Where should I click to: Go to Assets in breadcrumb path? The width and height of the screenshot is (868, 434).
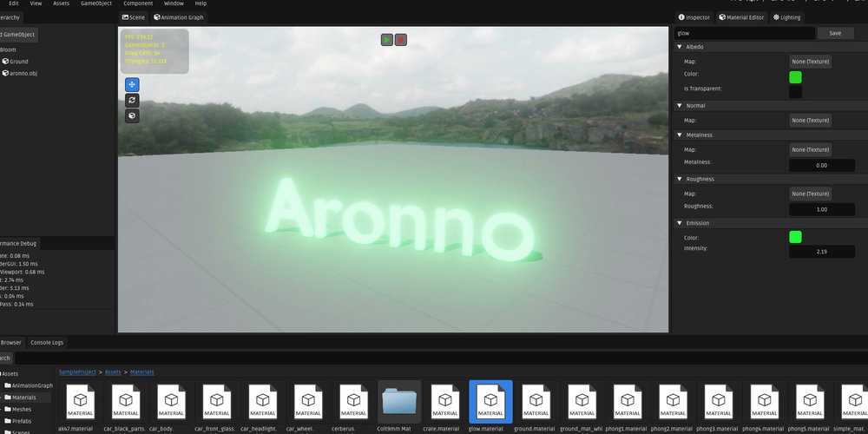click(113, 372)
